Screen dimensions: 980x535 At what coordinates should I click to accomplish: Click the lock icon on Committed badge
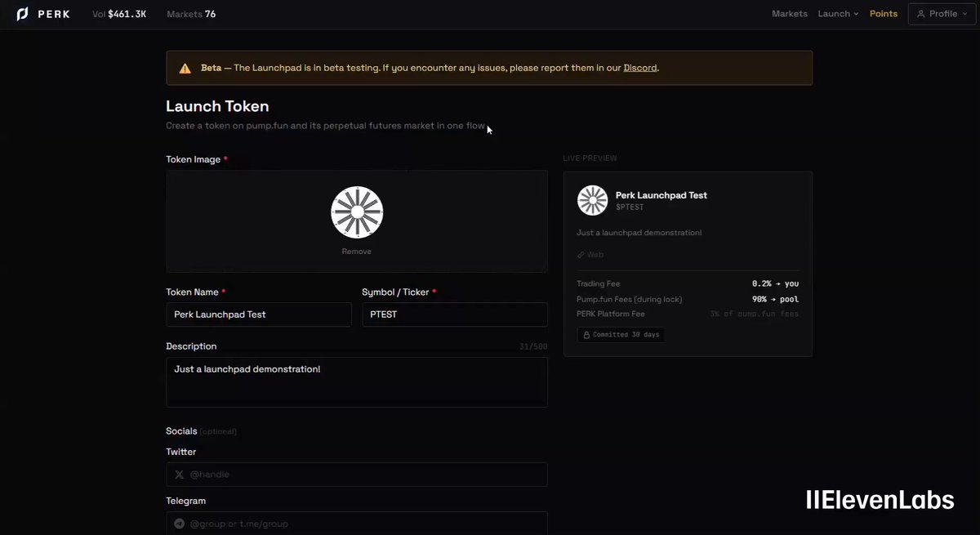[586, 335]
